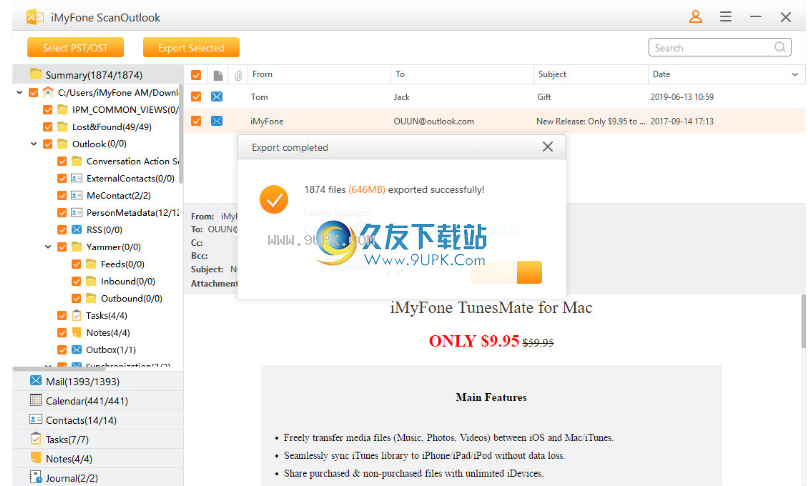Open the hamburger menu icon
Screen dimensions: 808x486
point(726,17)
